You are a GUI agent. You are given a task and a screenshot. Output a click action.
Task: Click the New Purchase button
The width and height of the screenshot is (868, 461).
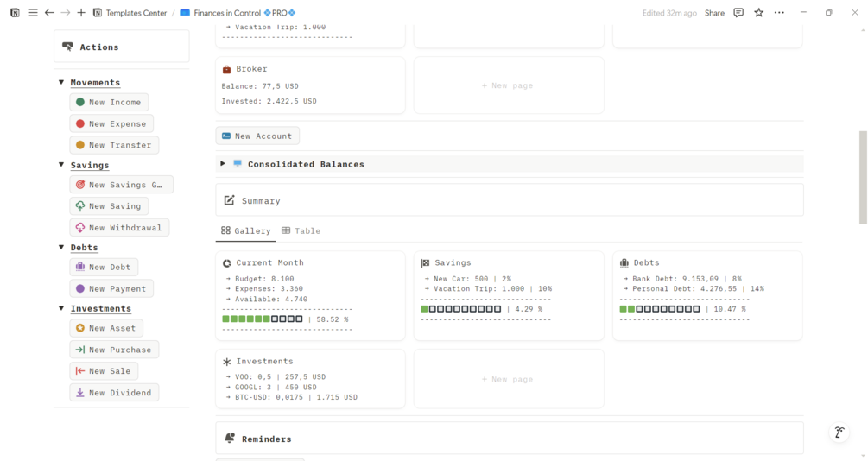point(114,350)
